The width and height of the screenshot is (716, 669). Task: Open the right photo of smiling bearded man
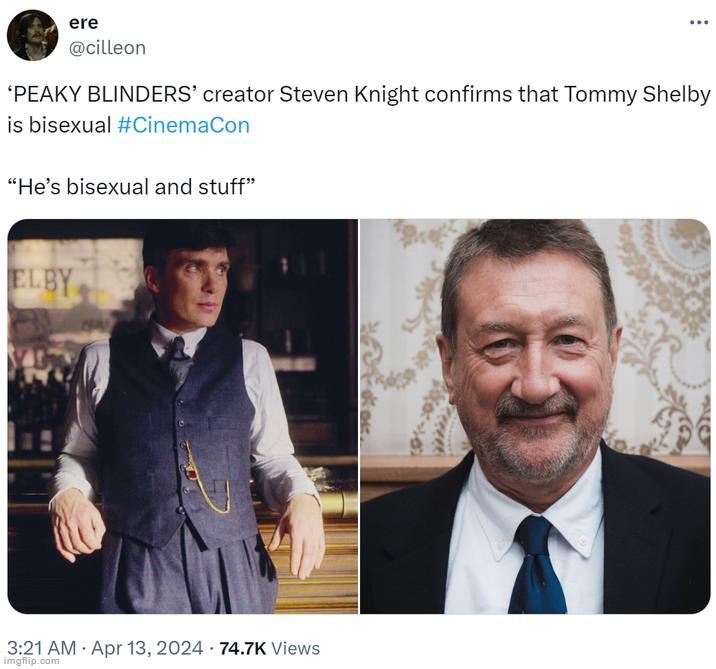pyautogui.click(x=535, y=416)
